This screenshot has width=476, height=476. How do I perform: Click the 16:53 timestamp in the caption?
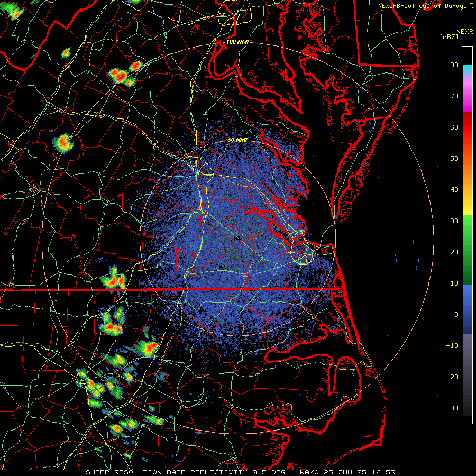pos(385,472)
